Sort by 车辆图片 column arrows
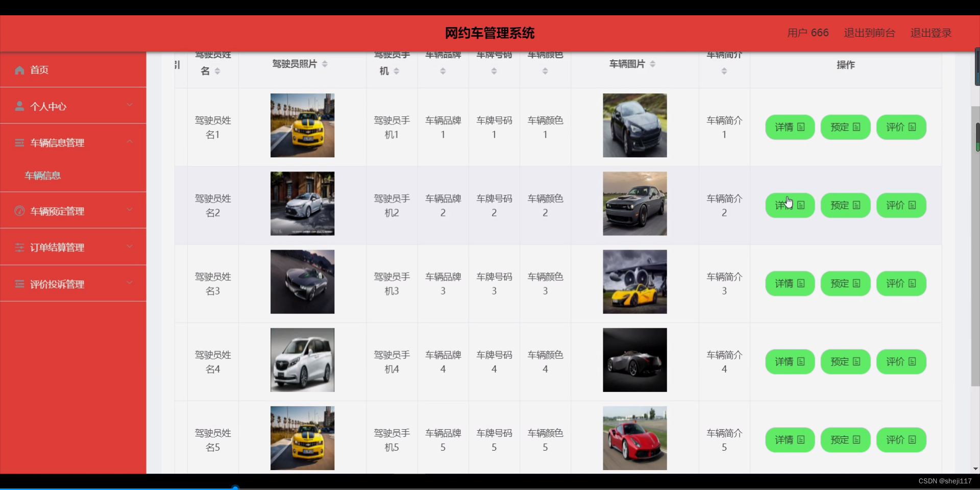Screen dimensions: 980x490 (653, 64)
